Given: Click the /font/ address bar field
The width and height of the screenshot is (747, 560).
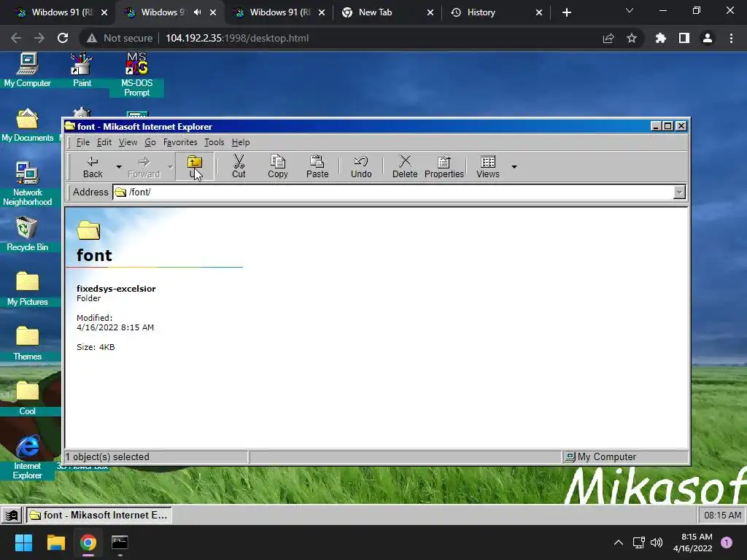Looking at the screenshot, I should (x=393, y=192).
